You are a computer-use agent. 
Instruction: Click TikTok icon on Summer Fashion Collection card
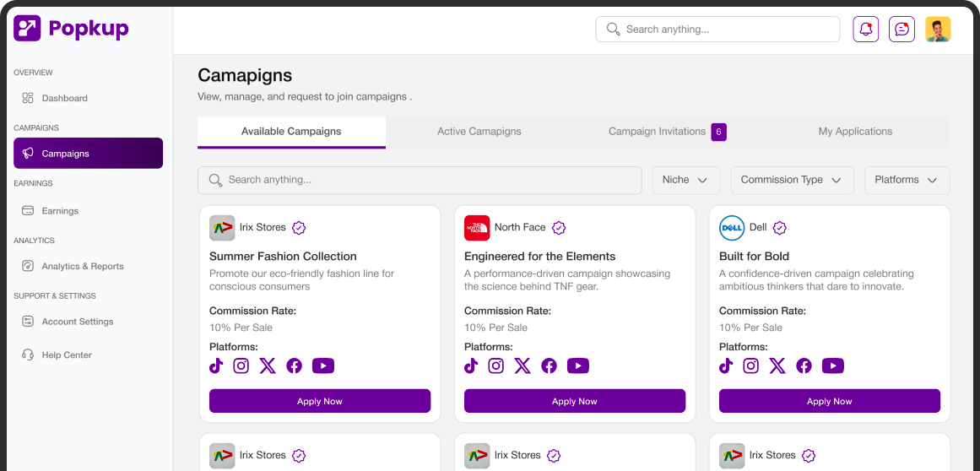(x=216, y=365)
